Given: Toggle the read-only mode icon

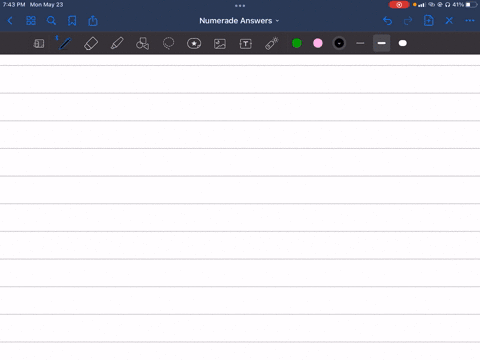Looking at the screenshot, I should (x=39, y=43).
